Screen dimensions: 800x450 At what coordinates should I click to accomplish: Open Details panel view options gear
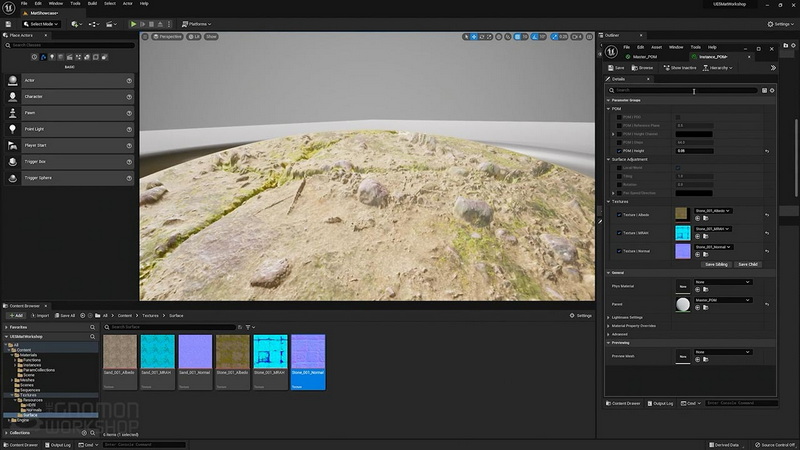pyautogui.click(x=772, y=90)
